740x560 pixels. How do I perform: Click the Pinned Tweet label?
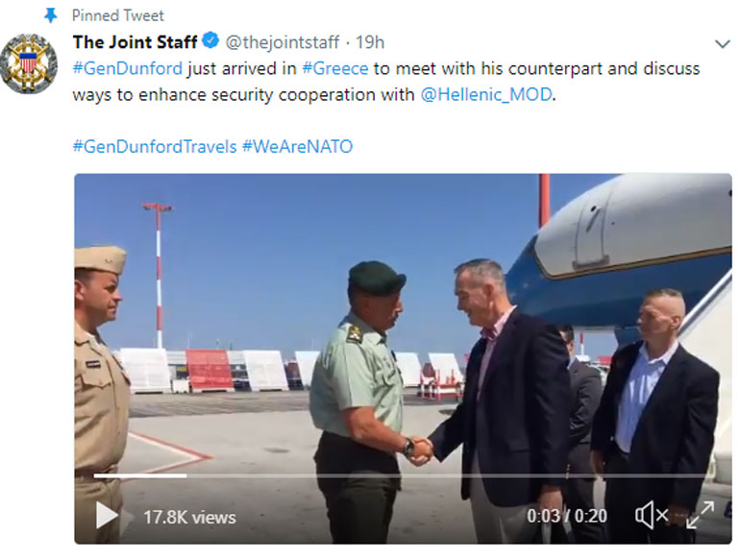tap(117, 15)
